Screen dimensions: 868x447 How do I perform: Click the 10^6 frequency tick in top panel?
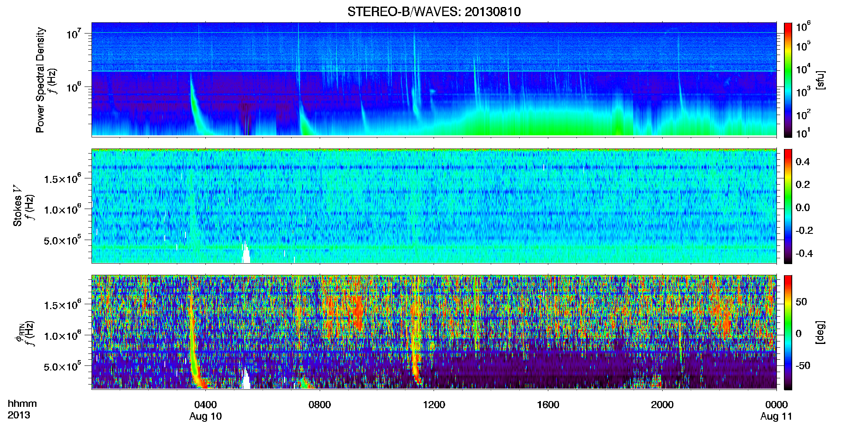pyautogui.click(x=73, y=87)
